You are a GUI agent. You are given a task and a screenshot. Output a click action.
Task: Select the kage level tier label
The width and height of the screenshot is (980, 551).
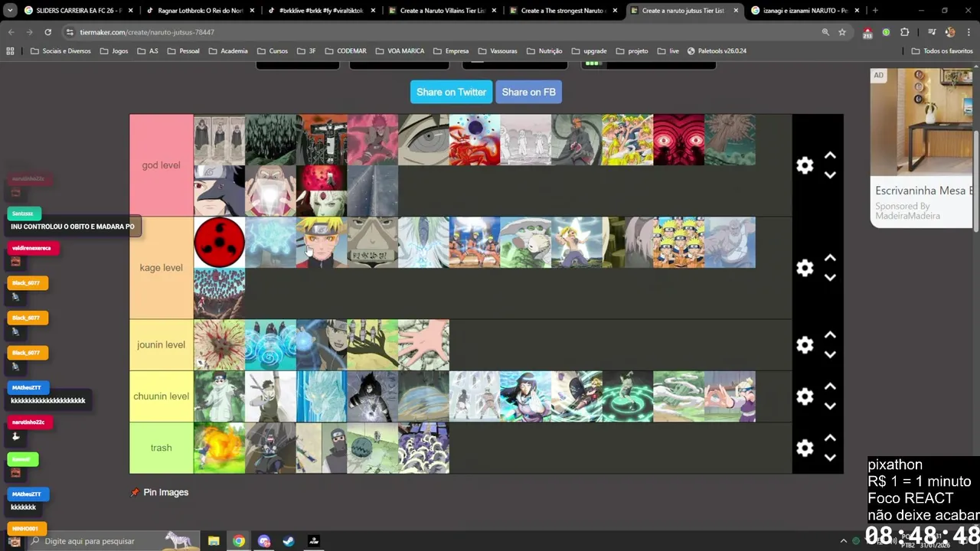pos(161,268)
